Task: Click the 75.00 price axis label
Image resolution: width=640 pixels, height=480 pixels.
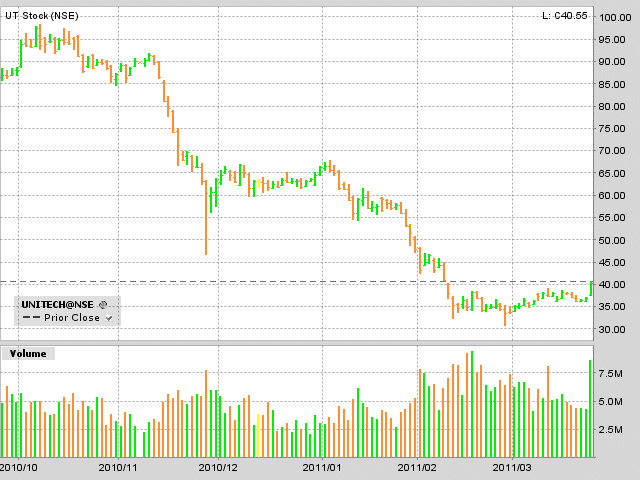Action: (x=612, y=129)
